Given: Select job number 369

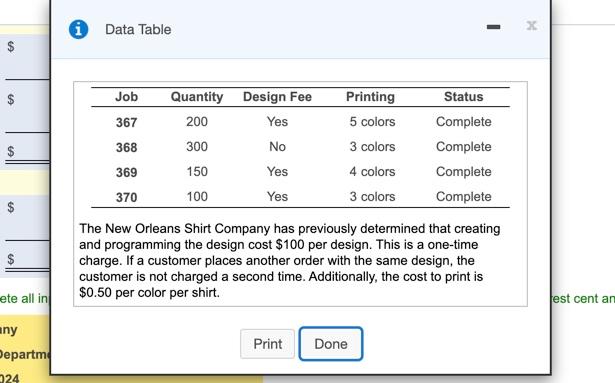Looking at the screenshot, I should tap(126, 172).
